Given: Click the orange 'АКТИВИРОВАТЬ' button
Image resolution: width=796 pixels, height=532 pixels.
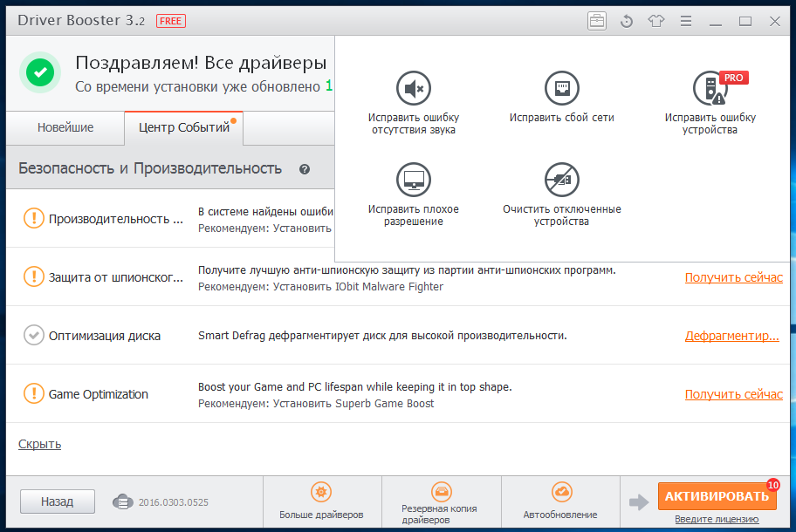Looking at the screenshot, I should click(x=717, y=496).
